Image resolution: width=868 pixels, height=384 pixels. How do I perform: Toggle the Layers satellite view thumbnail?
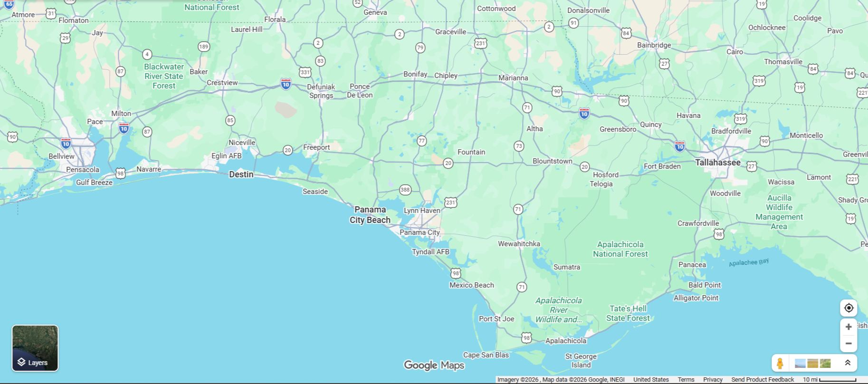click(35, 348)
